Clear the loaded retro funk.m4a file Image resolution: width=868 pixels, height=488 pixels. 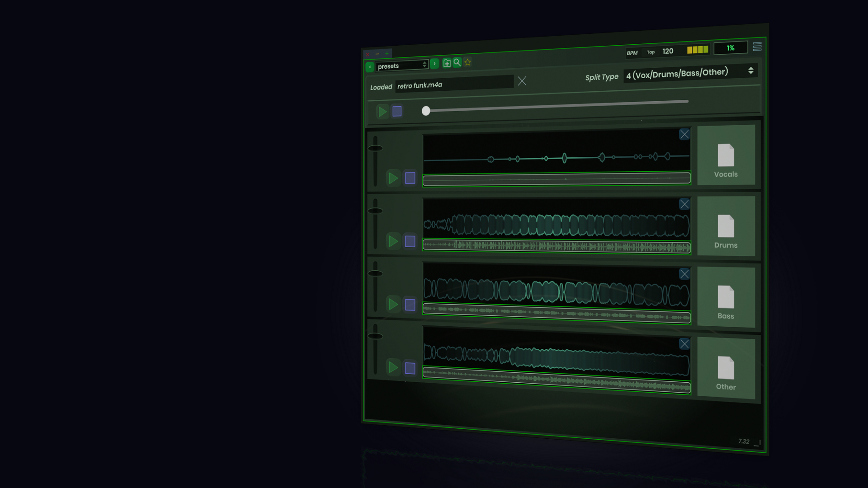[522, 81]
